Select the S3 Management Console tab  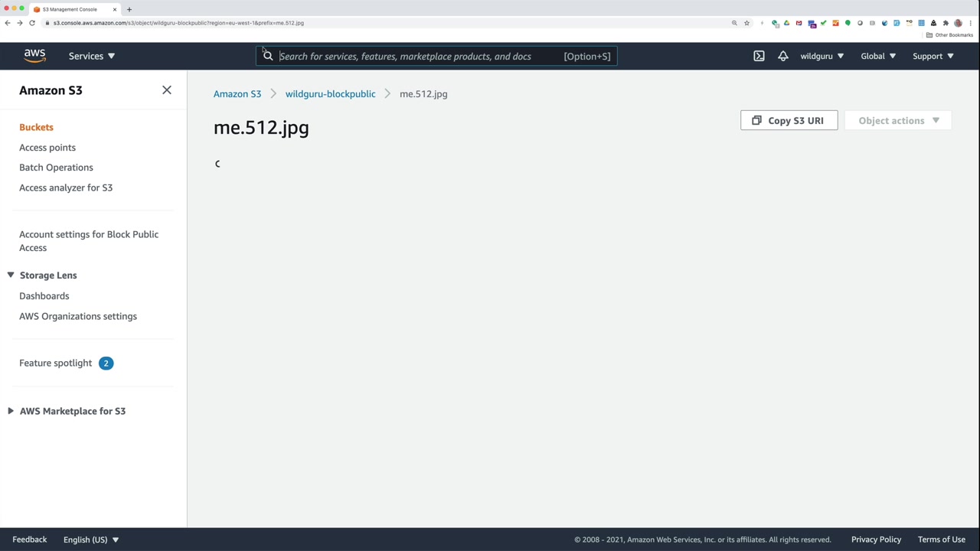click(x=75, y=9)
